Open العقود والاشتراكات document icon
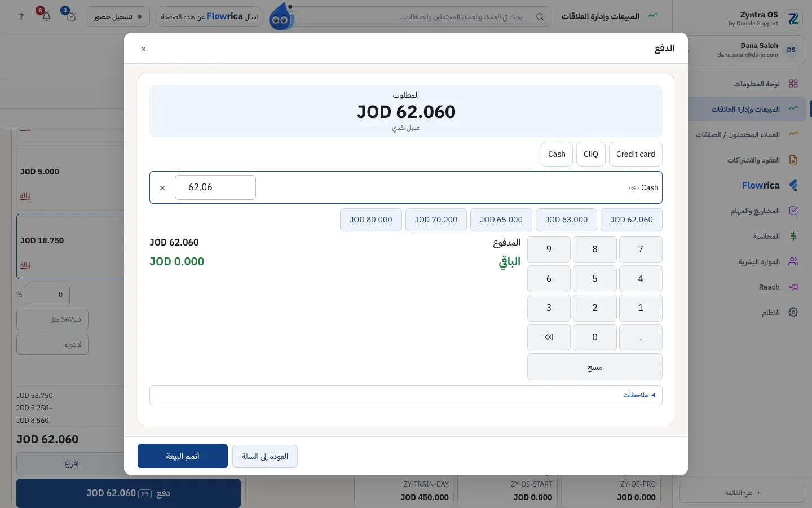 coord(793,160)
